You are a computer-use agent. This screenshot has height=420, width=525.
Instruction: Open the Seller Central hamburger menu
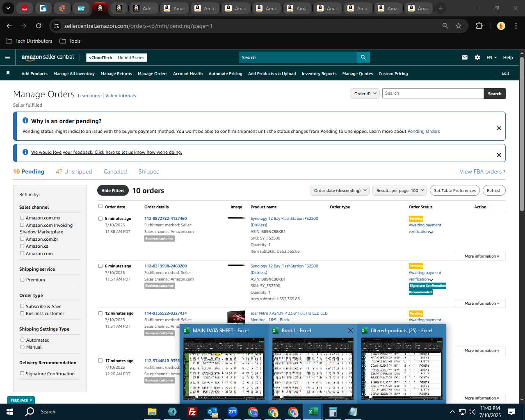(x=8, y=57)
